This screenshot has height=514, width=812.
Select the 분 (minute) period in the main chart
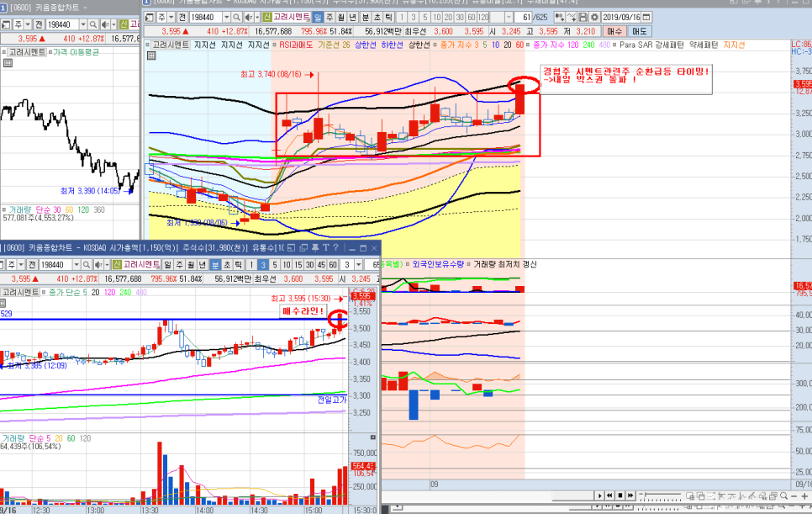point(365,17)
